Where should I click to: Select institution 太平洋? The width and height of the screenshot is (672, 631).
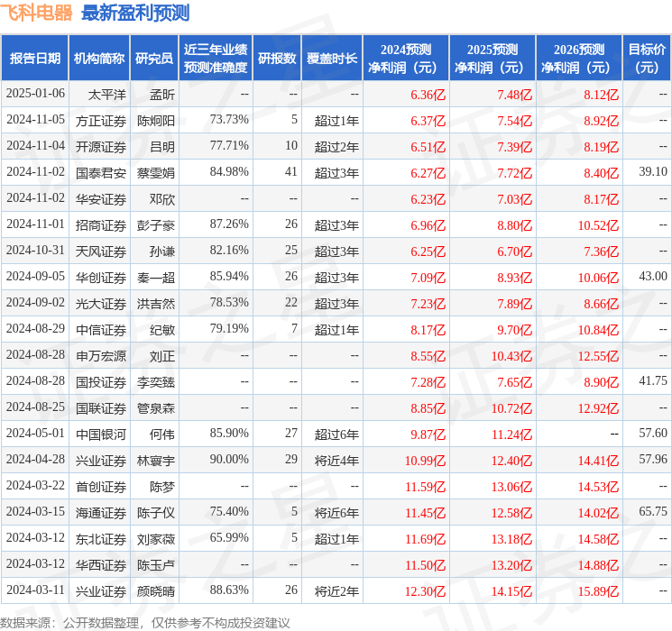pos(107,95)
